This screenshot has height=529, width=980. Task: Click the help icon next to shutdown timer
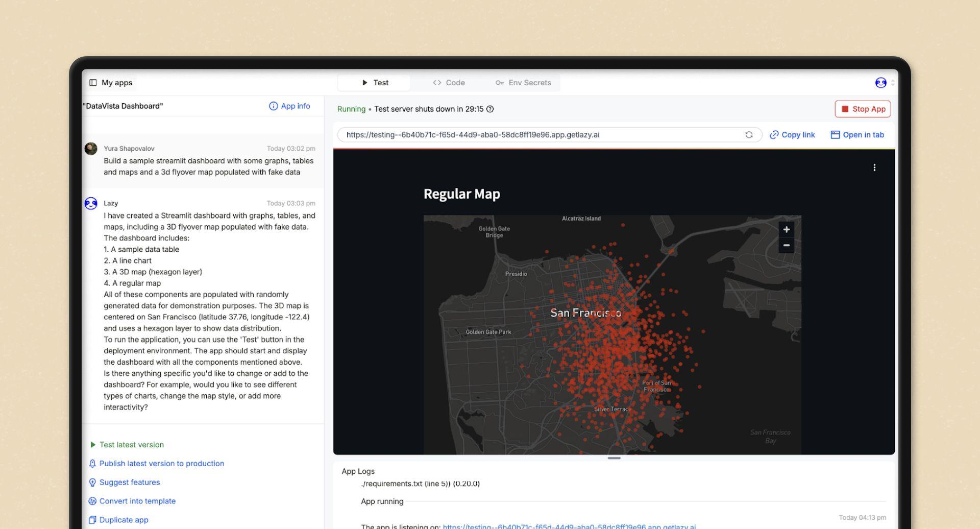pos(490,109)
